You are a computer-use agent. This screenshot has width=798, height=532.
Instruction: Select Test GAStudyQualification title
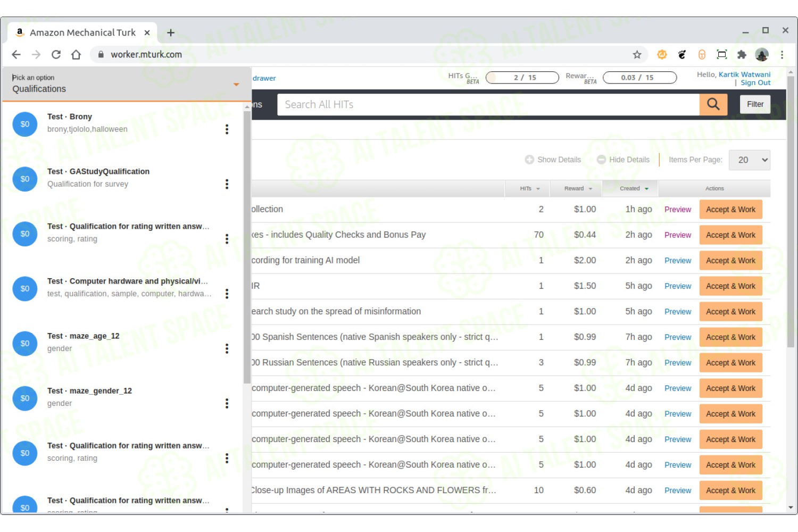98,171
